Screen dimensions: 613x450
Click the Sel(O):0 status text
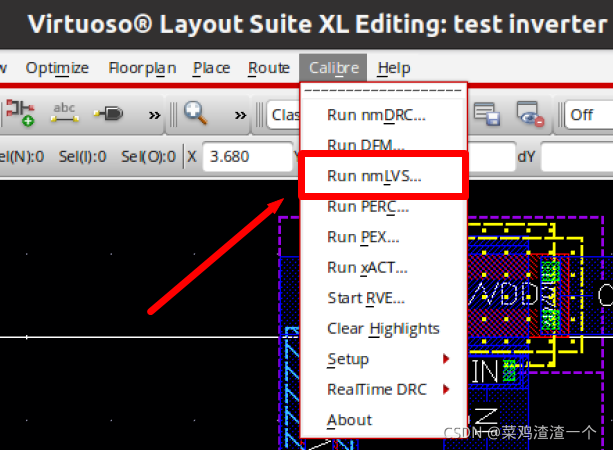point(149,157)
